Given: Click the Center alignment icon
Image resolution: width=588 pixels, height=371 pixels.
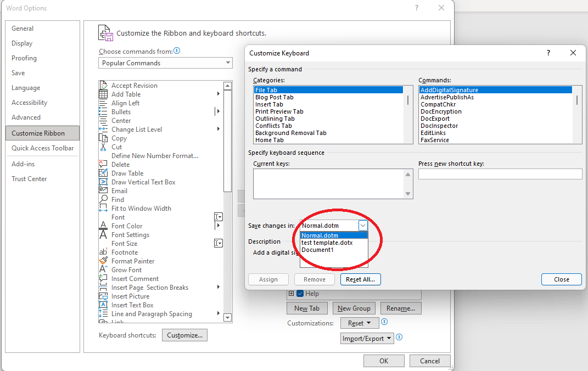Looking at the screenshot, I should [x=103, y=121].
